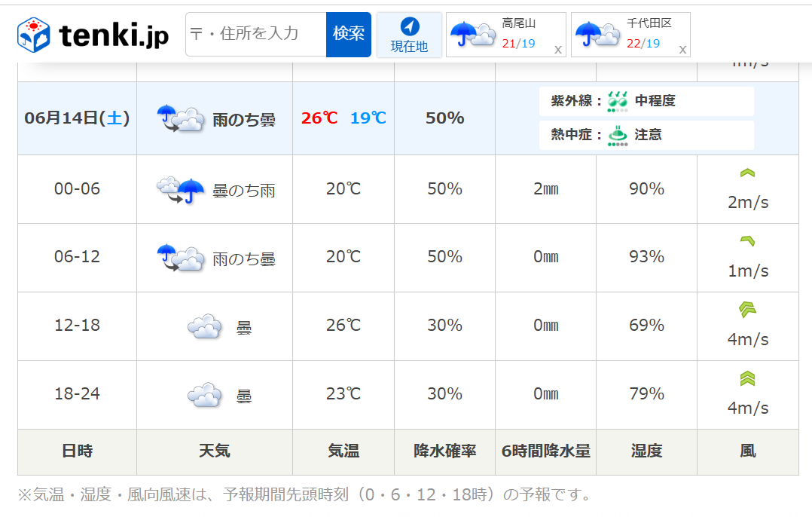812x517 pixels.
Task: Click the wind arrow above 1m/s
Action: [747, 241]
